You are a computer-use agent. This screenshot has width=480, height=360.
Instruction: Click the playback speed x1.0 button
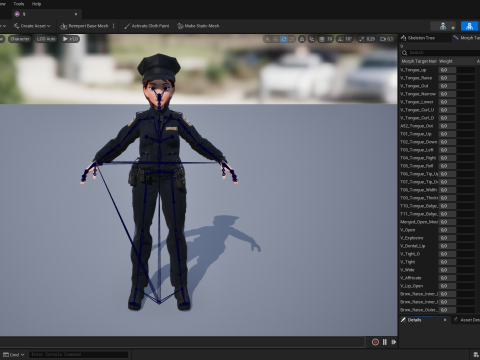[70, 39]
